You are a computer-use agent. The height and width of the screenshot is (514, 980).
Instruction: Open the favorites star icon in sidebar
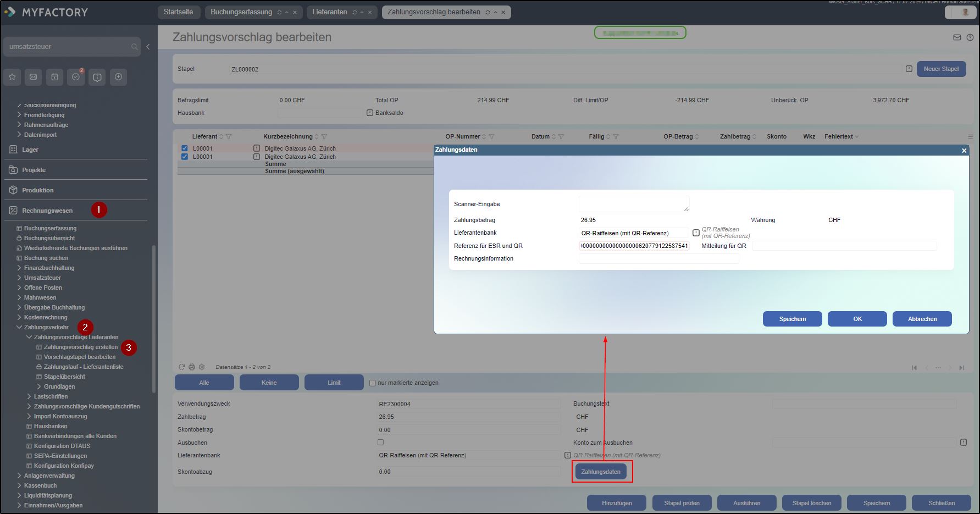[x=12, y=78]
